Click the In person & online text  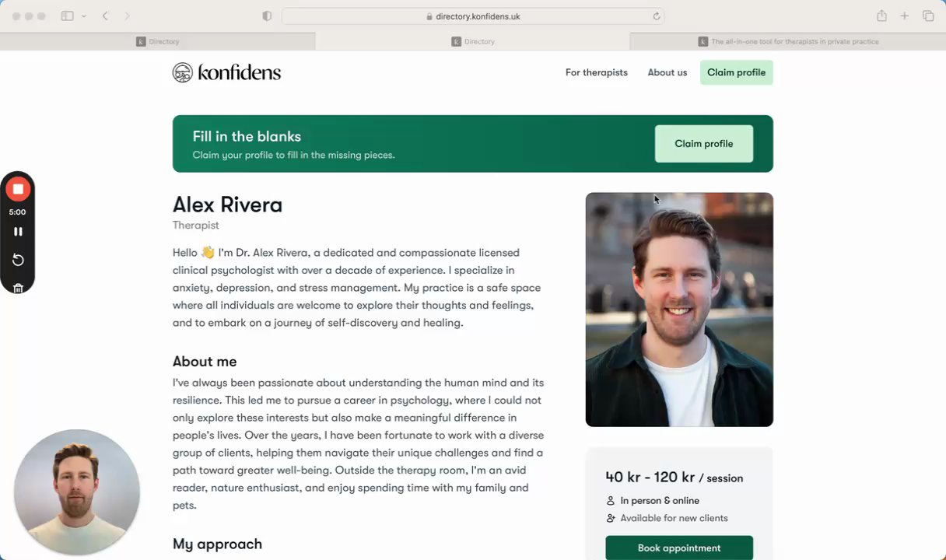660,501
